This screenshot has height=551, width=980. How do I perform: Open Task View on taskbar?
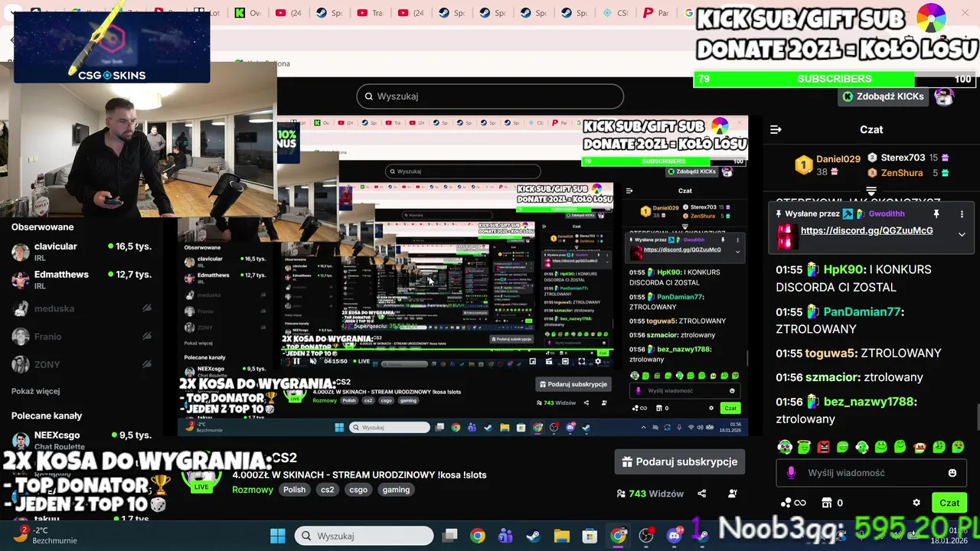[450, 536]
